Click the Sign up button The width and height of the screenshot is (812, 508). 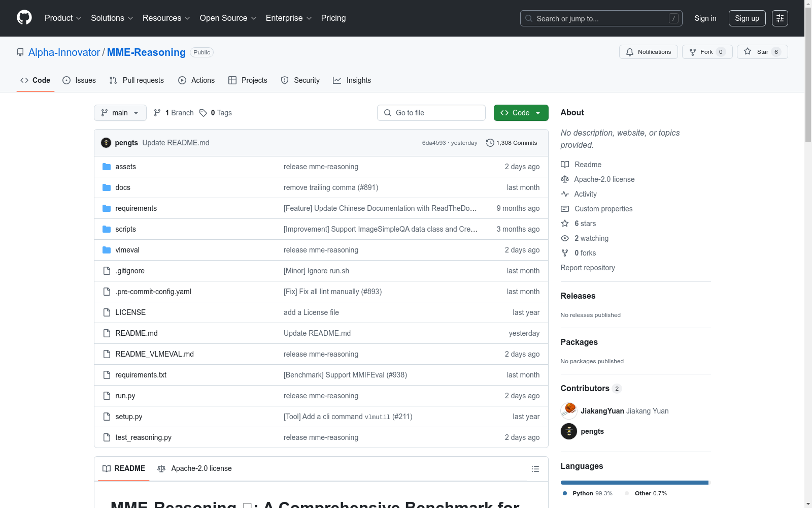[747, 18]
